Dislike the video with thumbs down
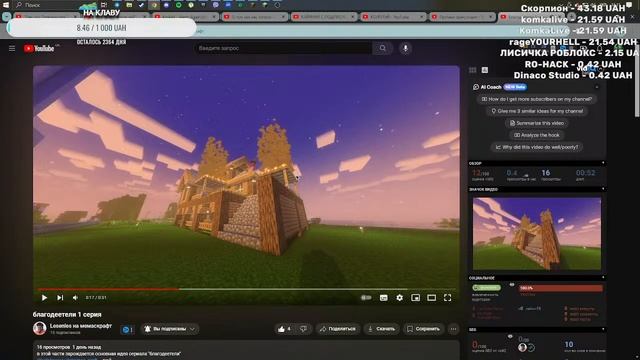The image size is (640, 360). (303, 329)
